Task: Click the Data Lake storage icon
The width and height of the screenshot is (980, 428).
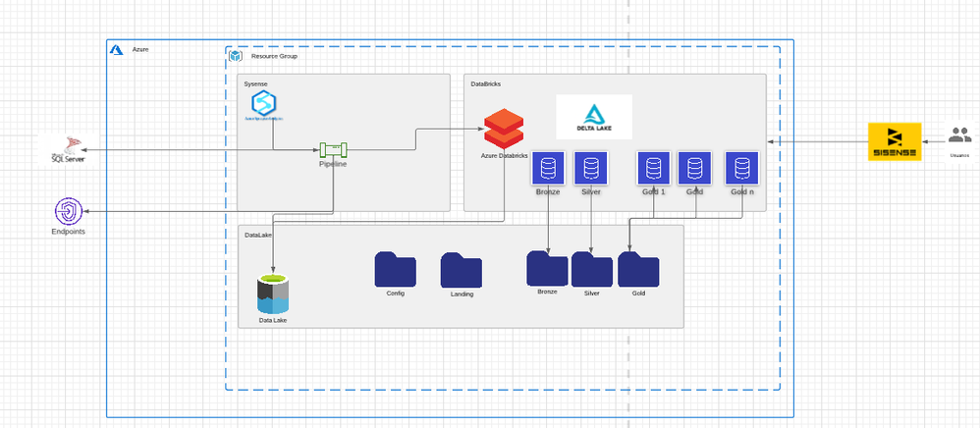Action: pyautogui.click(x=273, y=294)
